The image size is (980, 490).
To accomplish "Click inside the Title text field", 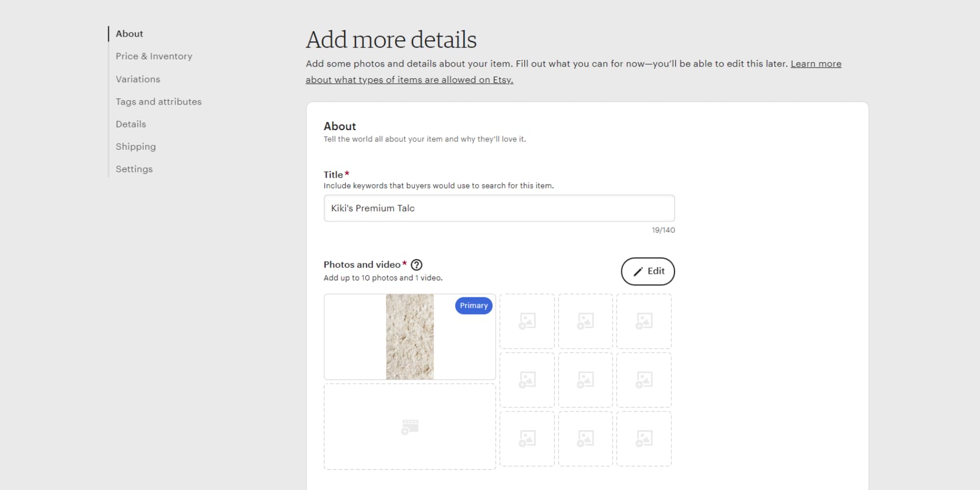I will (499, 208).
